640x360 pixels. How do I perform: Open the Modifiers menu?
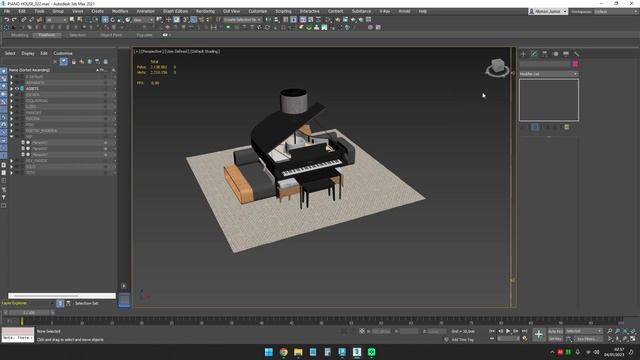pyautogui.click(x=120, y=11)
